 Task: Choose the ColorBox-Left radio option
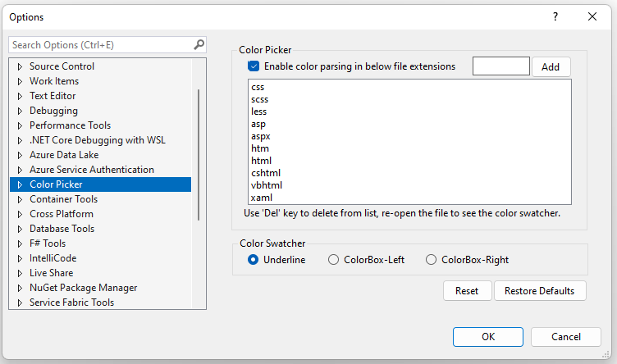pyautogui.click(x=333, y=260)
